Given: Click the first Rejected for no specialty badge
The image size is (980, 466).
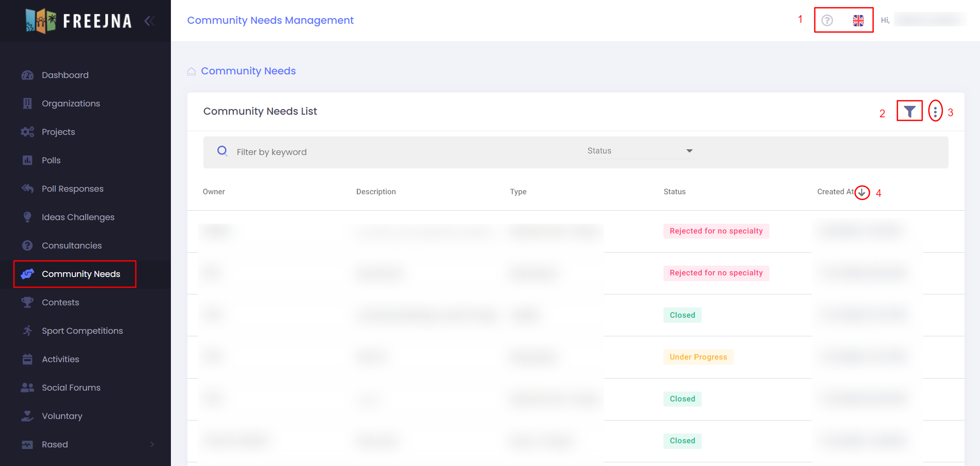Looking at the screenshot, I should click(716, 231).
